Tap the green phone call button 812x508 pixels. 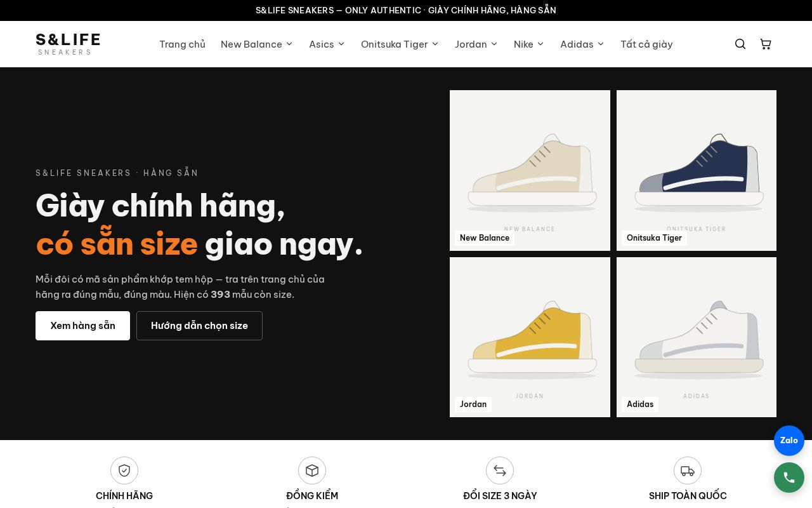pos(789,478)
